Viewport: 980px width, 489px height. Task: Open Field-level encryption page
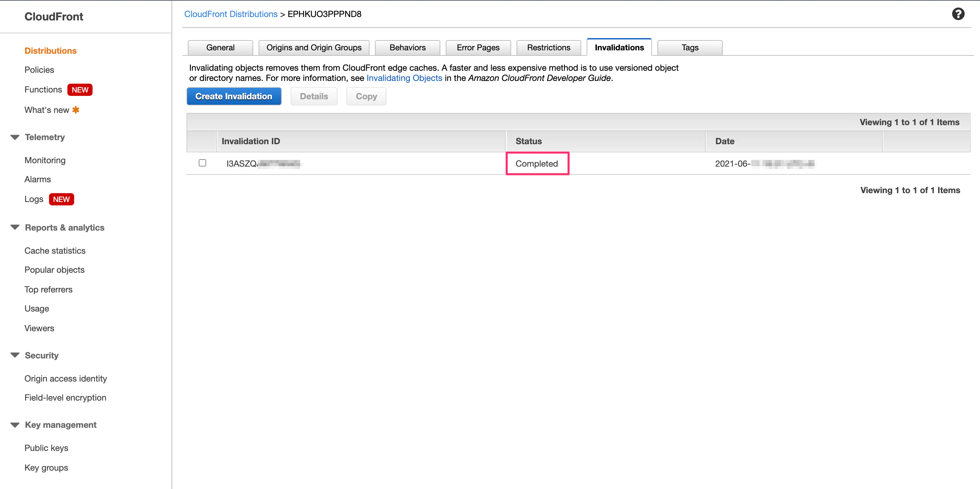(x=65, y=398)
